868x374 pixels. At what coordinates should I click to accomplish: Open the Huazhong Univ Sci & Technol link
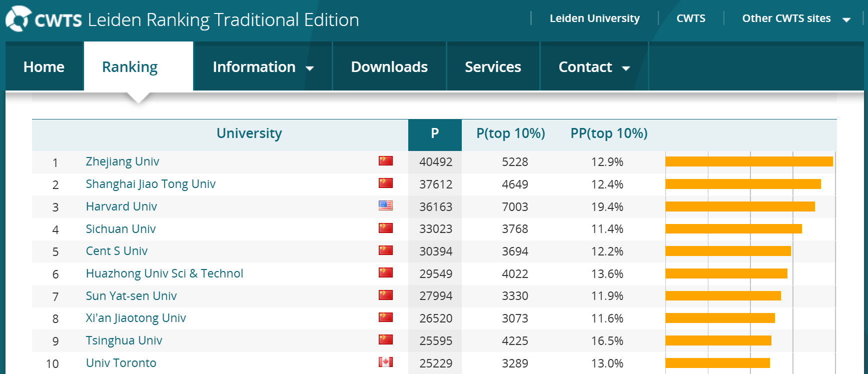[164, 273]
